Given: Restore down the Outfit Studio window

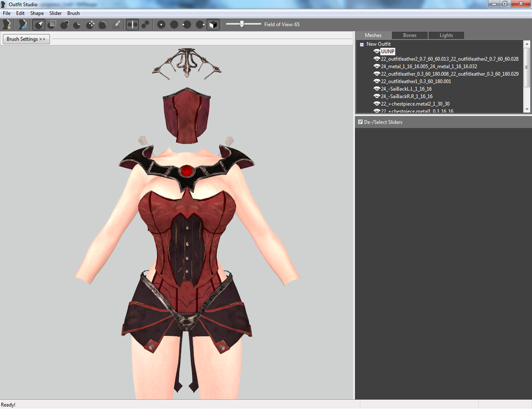Looking at the screenshot, I should (504, 3).
